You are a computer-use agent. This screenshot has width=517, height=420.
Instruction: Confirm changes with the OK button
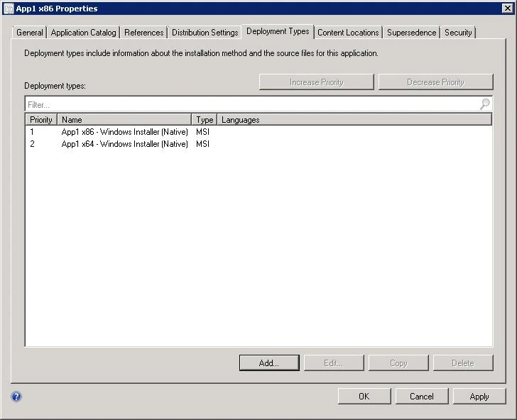pyautogui.click(x=364, y=396)
